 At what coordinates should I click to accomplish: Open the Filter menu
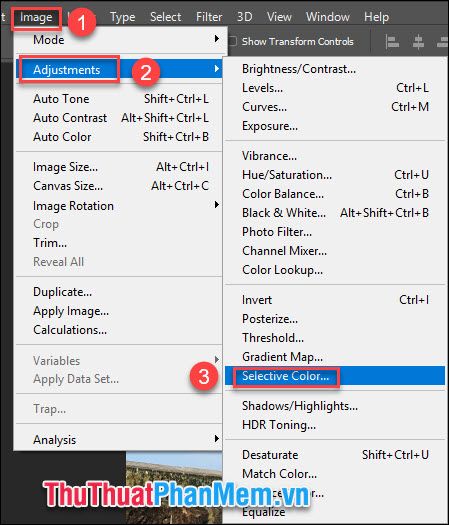click(209, 17)
